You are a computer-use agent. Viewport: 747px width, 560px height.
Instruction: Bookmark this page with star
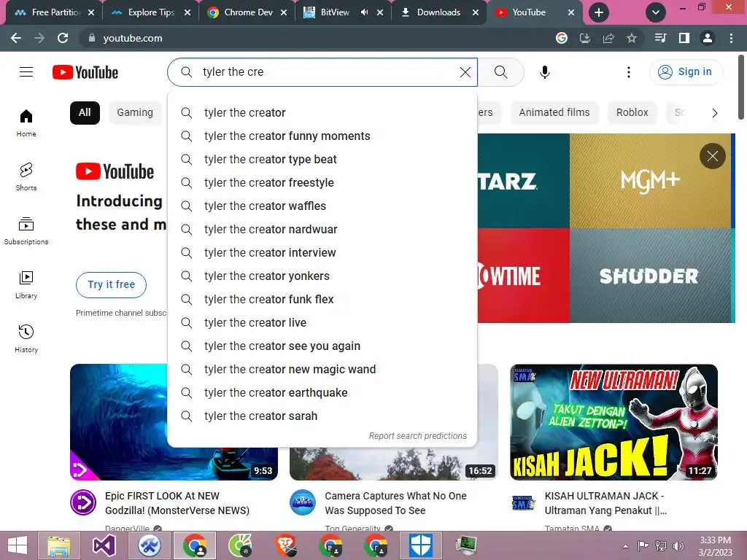click(632, 38)
